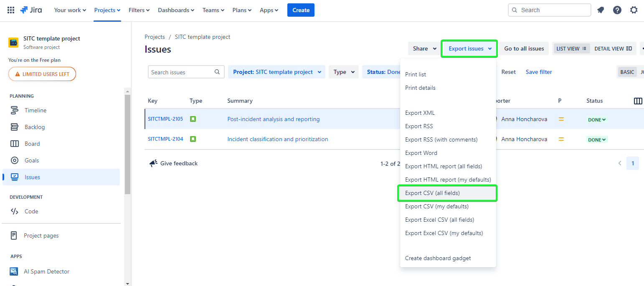Click the Search issues input field
Screen dimensions: 644x286
click(x=182, y=72)
